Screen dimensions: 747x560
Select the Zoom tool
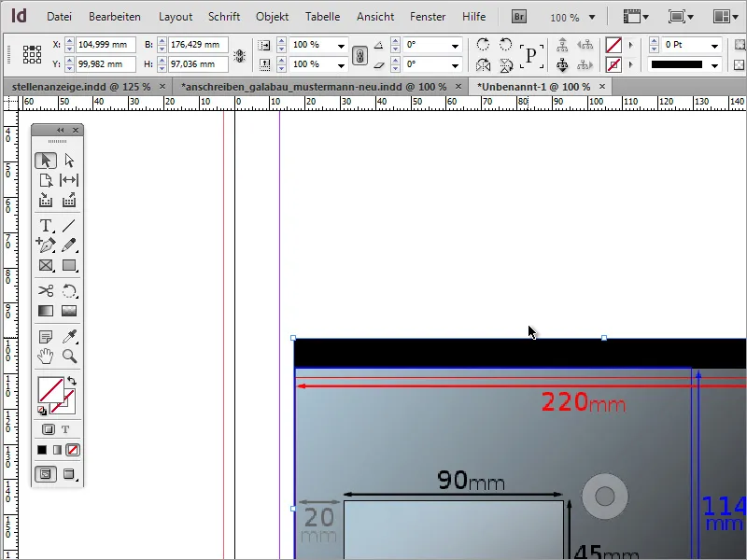click(x=69, y=357)
